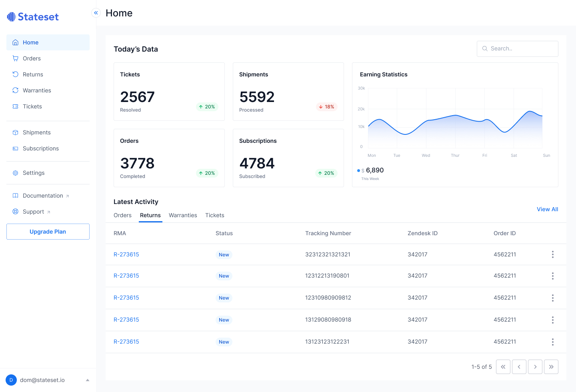Click the Stateset logo
This screenshot has height=392, width=576.
coord(32,16)
